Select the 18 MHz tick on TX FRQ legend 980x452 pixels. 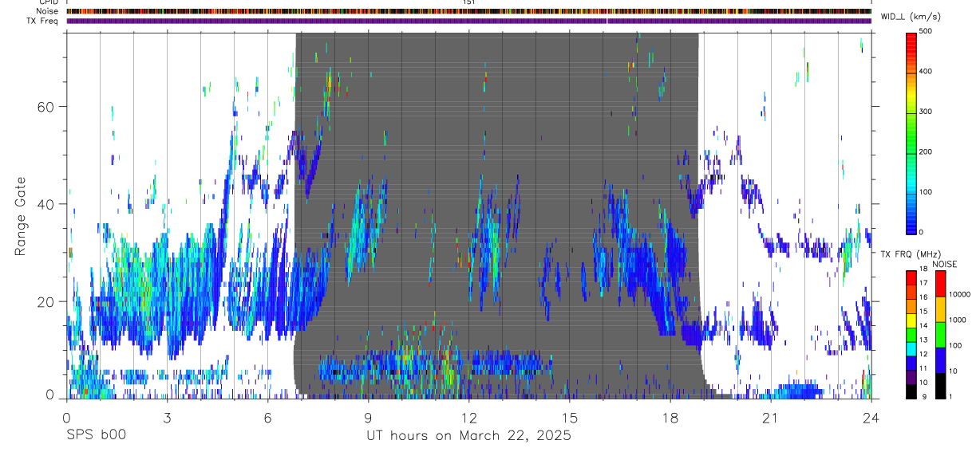[925, 269]
